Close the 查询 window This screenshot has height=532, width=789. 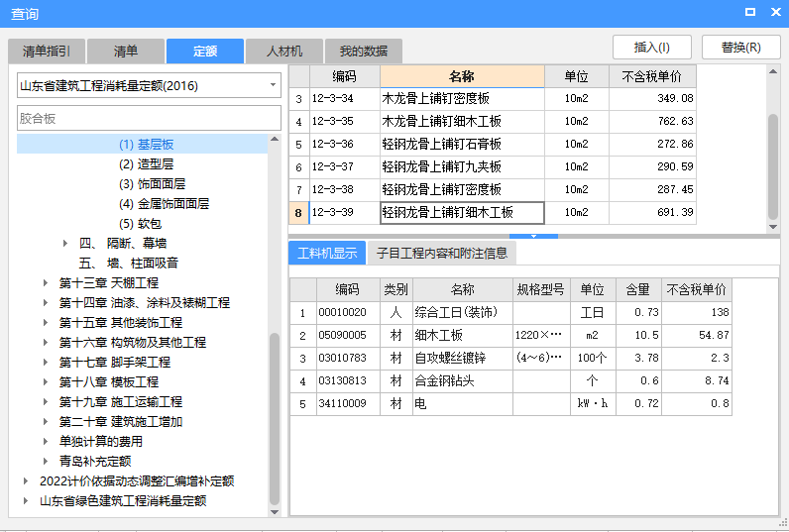tap(776, 12)
